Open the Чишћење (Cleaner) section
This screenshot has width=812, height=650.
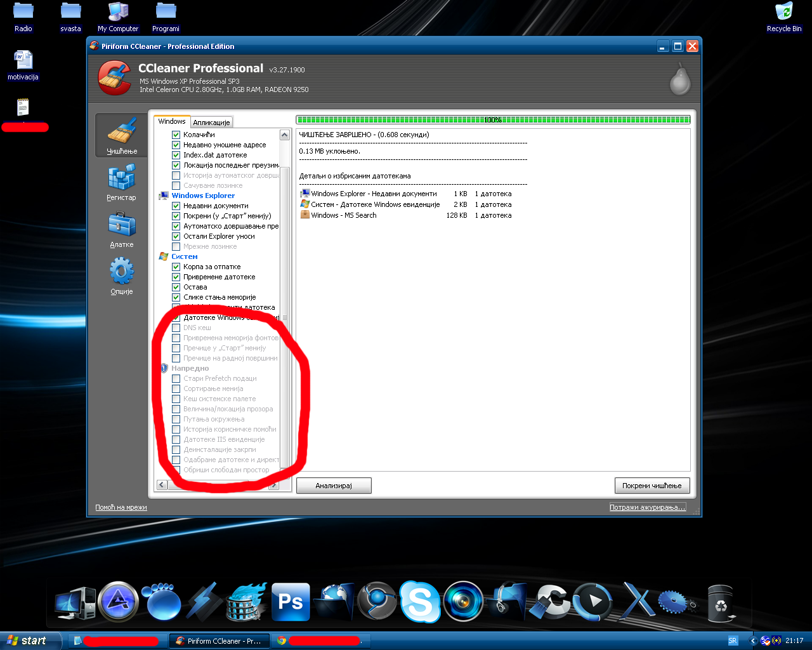[x=122, y=135]
